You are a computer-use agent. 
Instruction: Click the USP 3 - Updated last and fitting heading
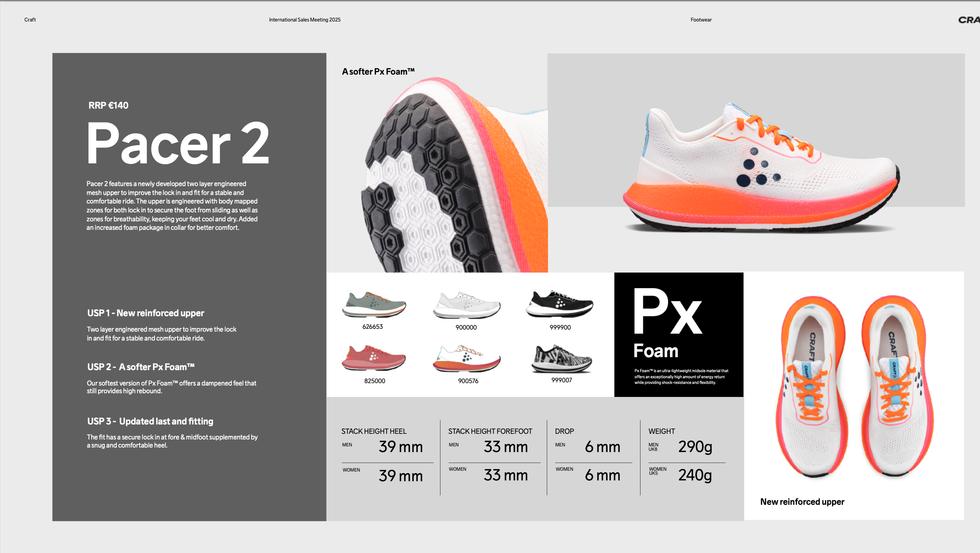coord(150,421)
